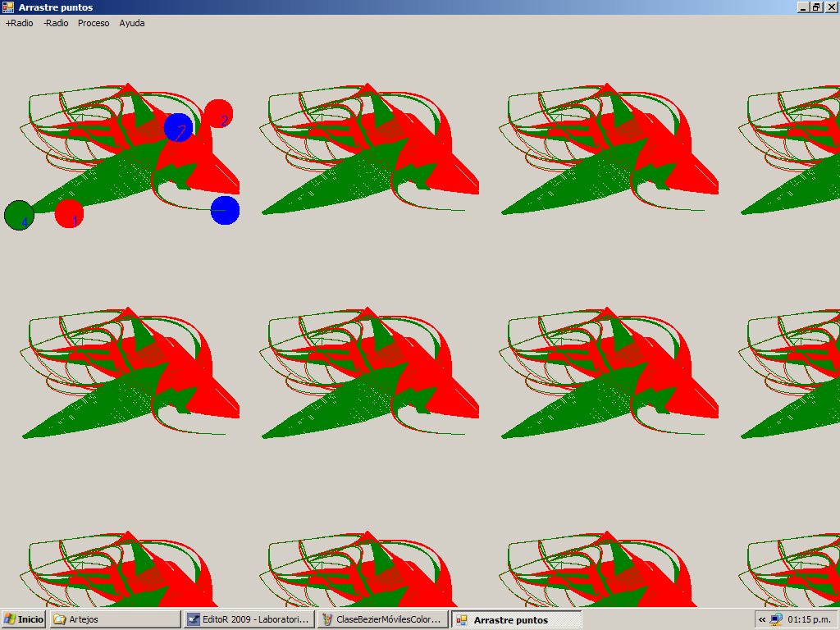This screenshot has height=630, width=840.
Task: Click the green control point labeled 4
Action: coord(19,215)
